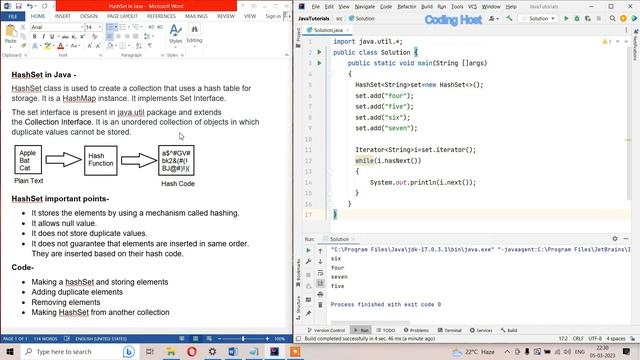
Task: Open Search Everywhere magnifier in IntelliJ
Action: (612, 19)
